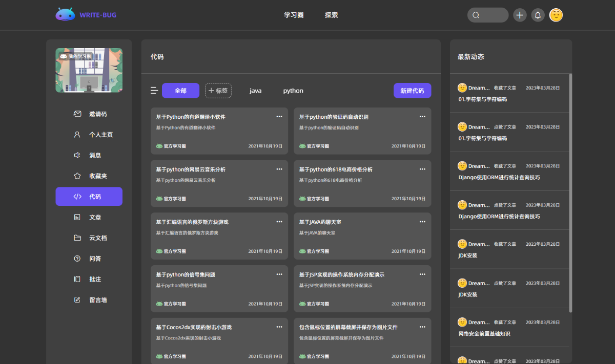Click 官方学习圈 icon on 网易云音乐分析 card
This screenshot has width=615, height=364.
click(159, 199)
